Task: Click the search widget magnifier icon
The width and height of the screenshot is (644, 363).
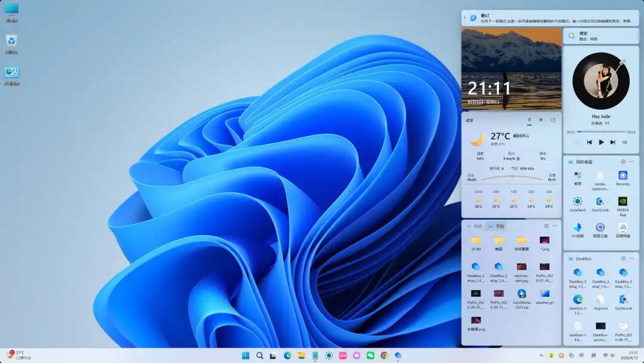Action: tap(571, 36)
